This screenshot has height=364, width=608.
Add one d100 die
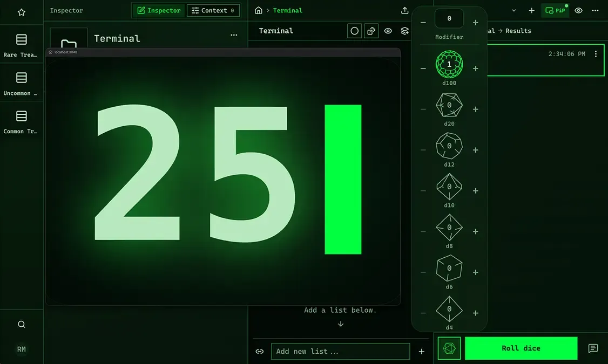point(475,68)
